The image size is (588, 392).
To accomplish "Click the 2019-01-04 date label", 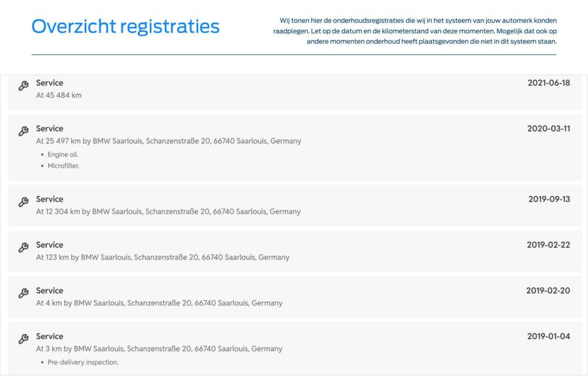I will click(x=549, y=336).
